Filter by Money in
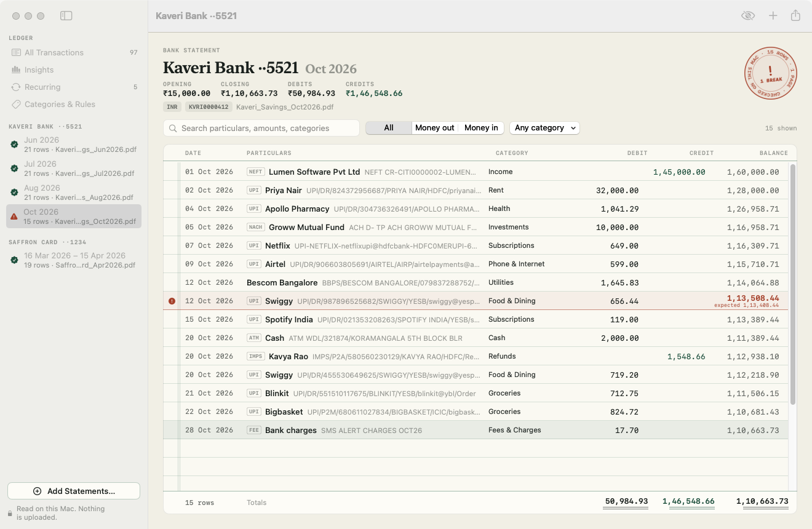This screenshot has height=529, width=812. pyautogui.click(x=481, y=128)
